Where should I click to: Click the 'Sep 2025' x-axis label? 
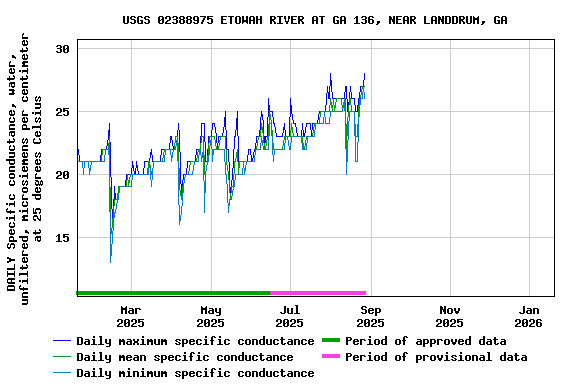(x=370, y=316)
